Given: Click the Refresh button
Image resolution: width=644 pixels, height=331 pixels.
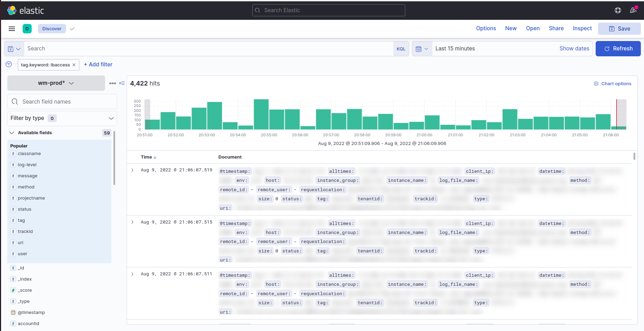Looking at the screenshot, I should click(618, 49).
